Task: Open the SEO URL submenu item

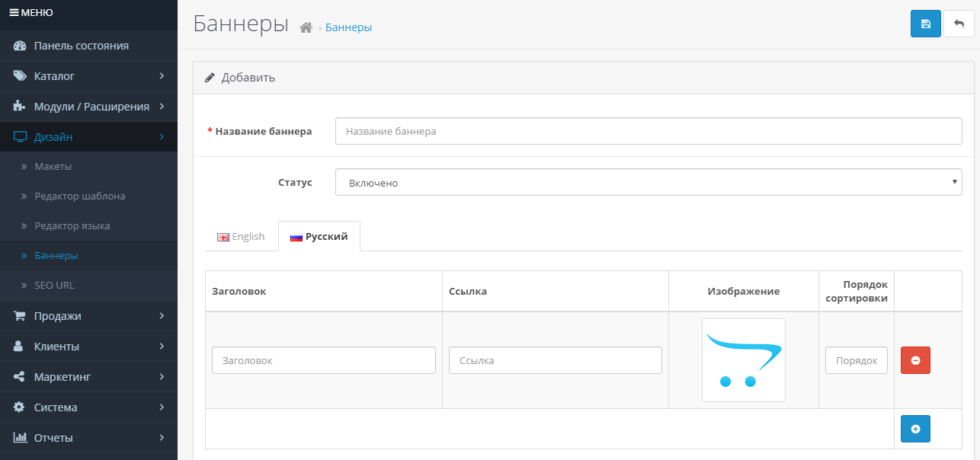Action: tap(54, 286)
